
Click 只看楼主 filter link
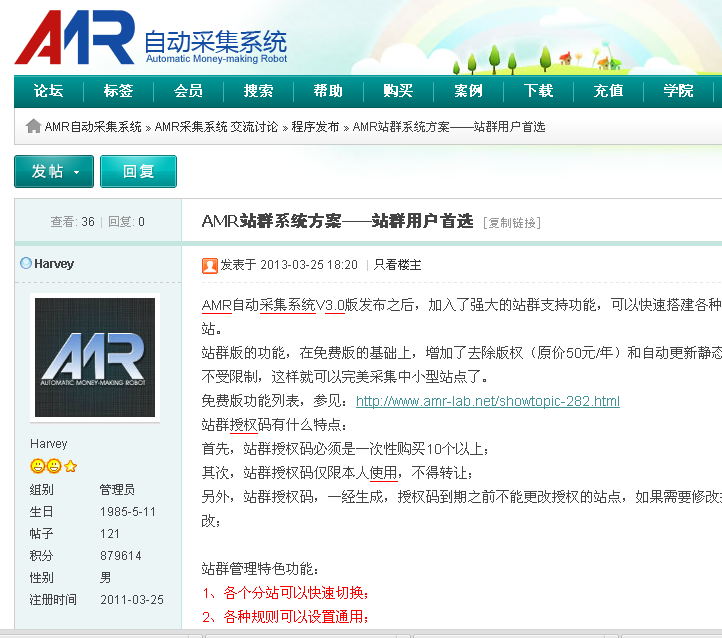point(397,265)
